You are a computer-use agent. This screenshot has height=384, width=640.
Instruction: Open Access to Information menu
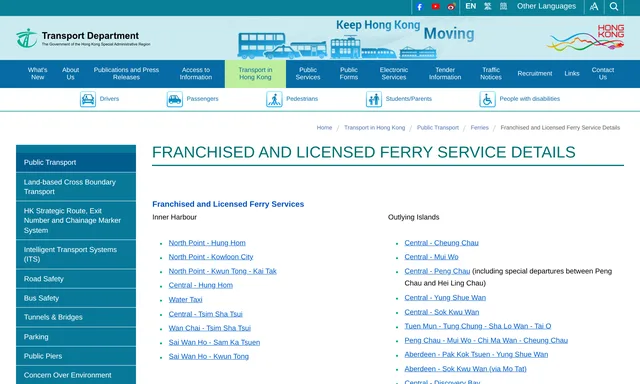196,74
